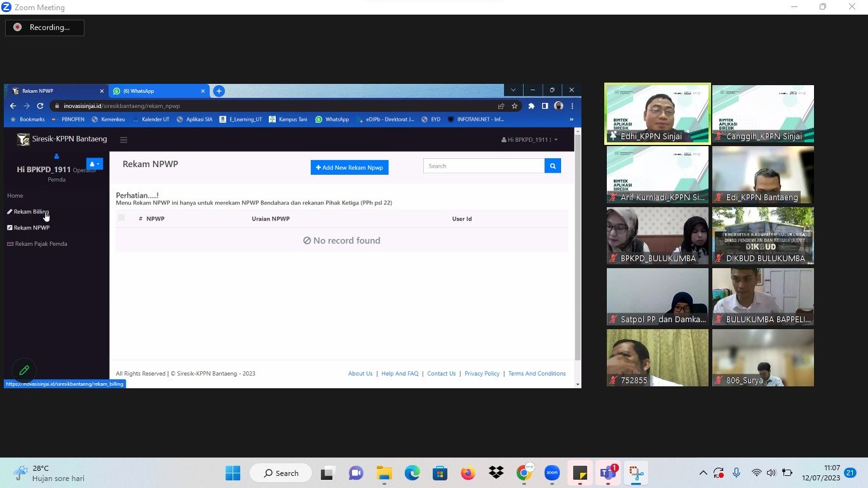Image resolution: width=868 pixels, height=488 pixels.
Task: Click Add New Rekam Npwp button
Action: (x=349, y=167)
